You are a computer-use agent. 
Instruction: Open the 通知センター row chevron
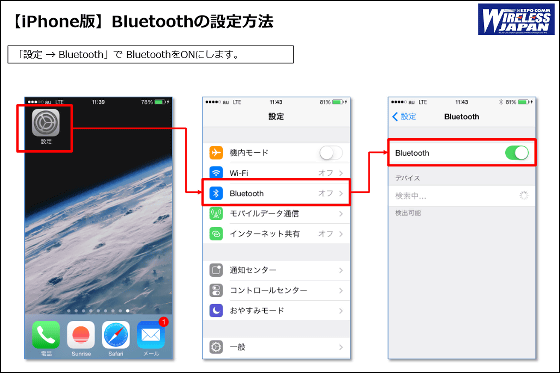[341, 270]
